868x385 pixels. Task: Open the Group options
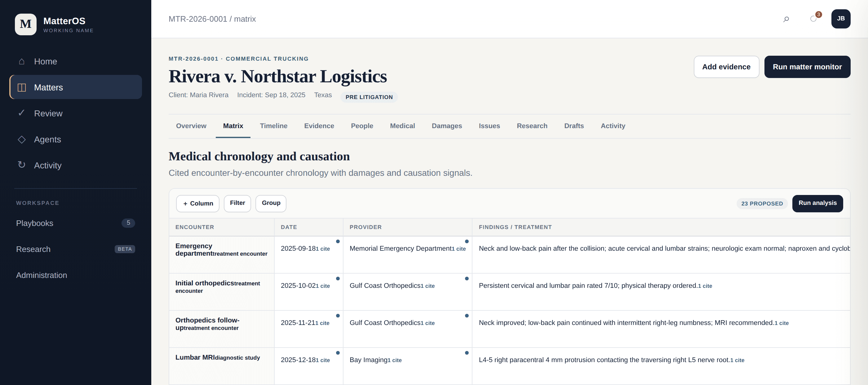pos(271,203)
